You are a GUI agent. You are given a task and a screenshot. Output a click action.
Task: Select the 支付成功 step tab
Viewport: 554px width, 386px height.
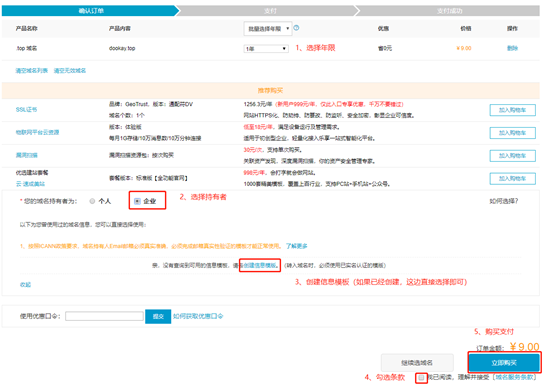pos(449,11)
